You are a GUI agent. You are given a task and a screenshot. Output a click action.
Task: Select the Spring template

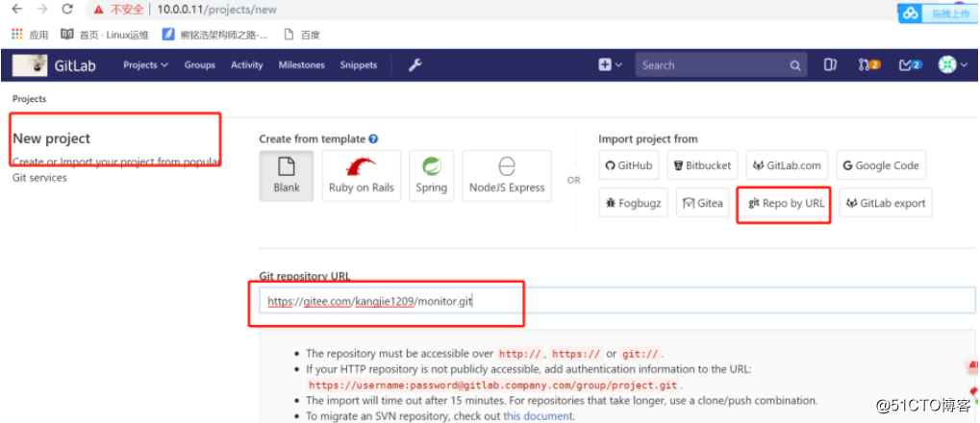431,176
